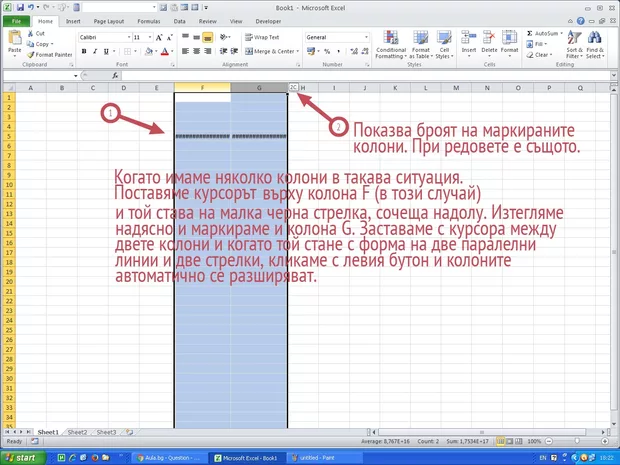Open the Merge & Center dropdown arrow

click(x=298, y=51)
